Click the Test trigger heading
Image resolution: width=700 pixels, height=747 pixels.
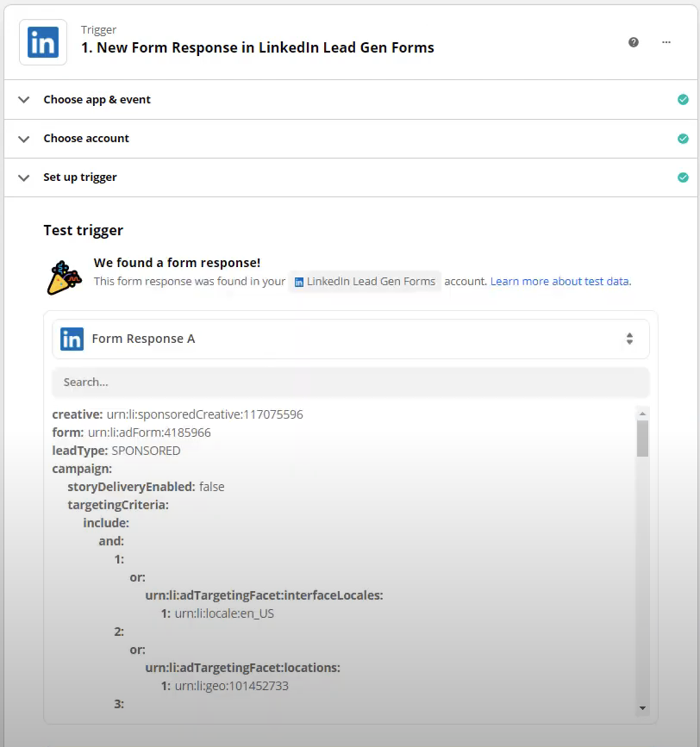pyautogui.click(x=84, y=231)
